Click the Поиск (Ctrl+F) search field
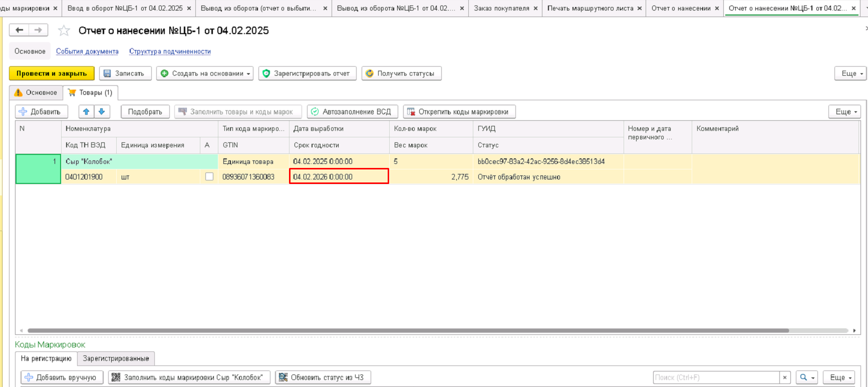This screenshot has height=387, width=868. [716, 377]
